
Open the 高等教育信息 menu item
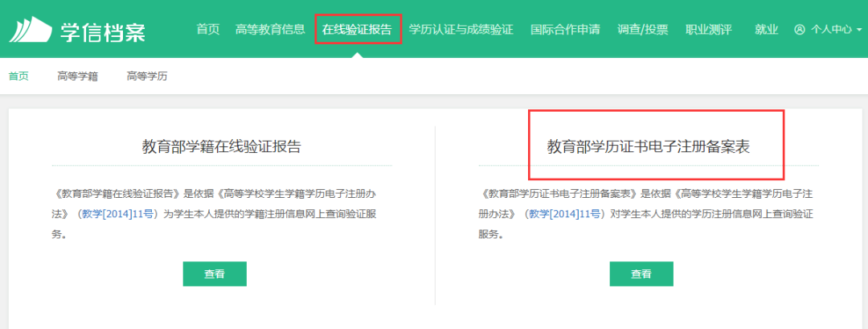coord(270,30)
